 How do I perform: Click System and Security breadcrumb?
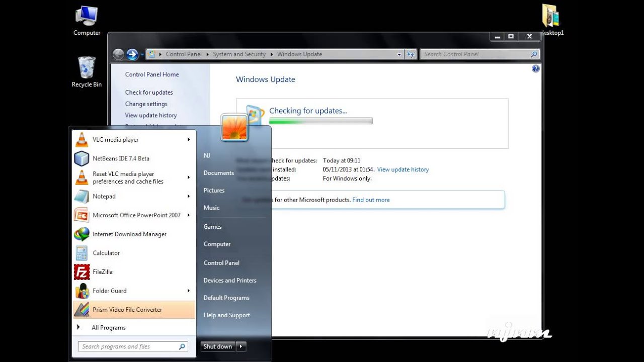[239, 54]
